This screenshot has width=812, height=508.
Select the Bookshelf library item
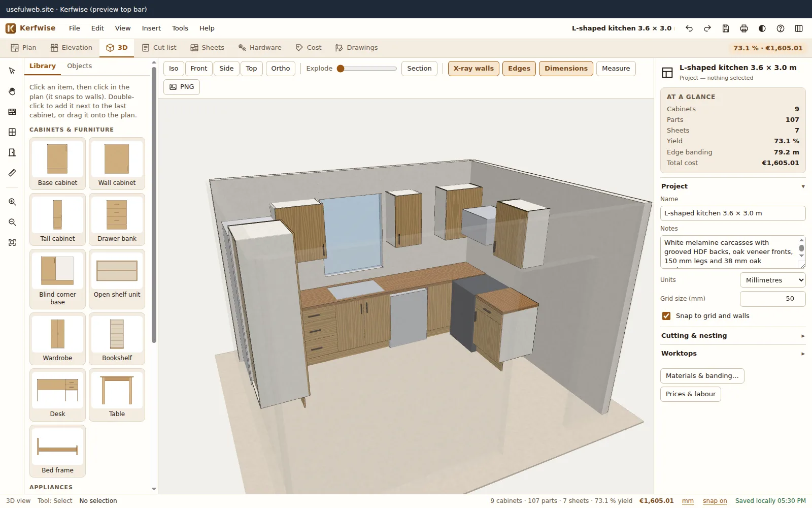[117, 339]
